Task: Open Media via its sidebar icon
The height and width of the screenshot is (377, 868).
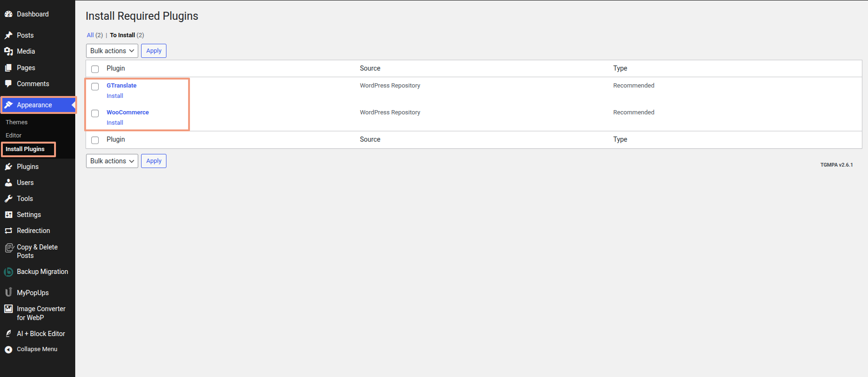Action: [x=8, y=51]
